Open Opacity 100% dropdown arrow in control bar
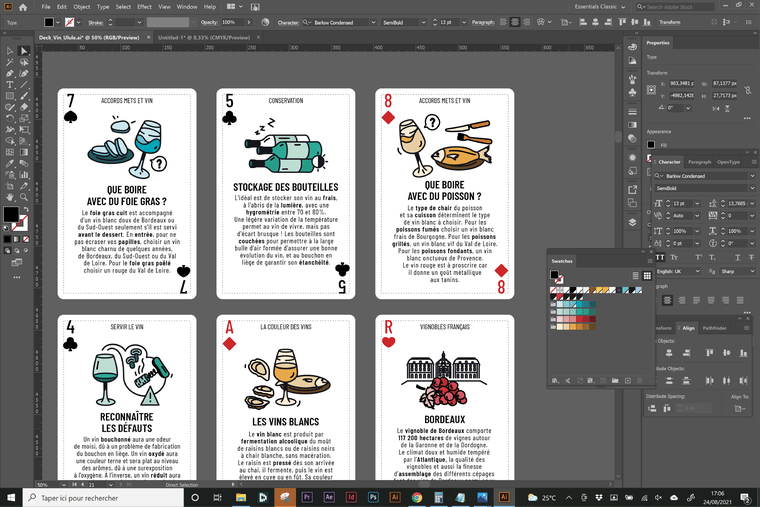 [x=249, y=22]
